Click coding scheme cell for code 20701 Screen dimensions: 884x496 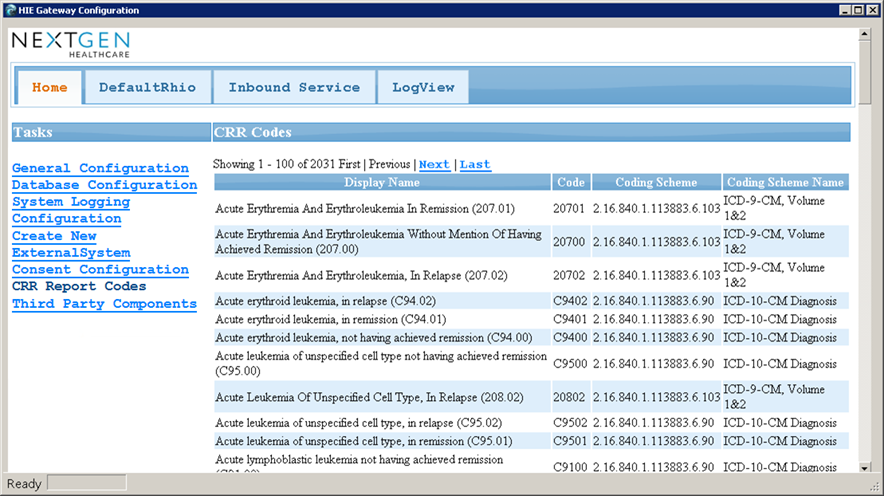tap(656, 209)
